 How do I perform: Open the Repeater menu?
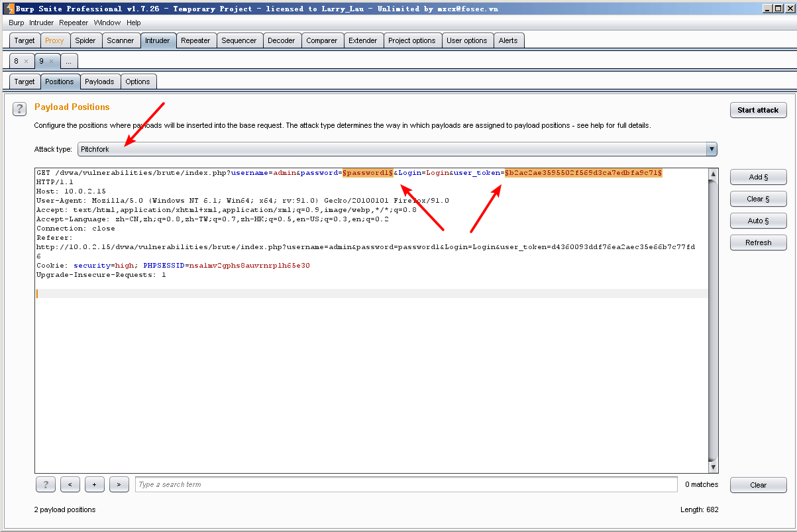click(x=74, y=23)
